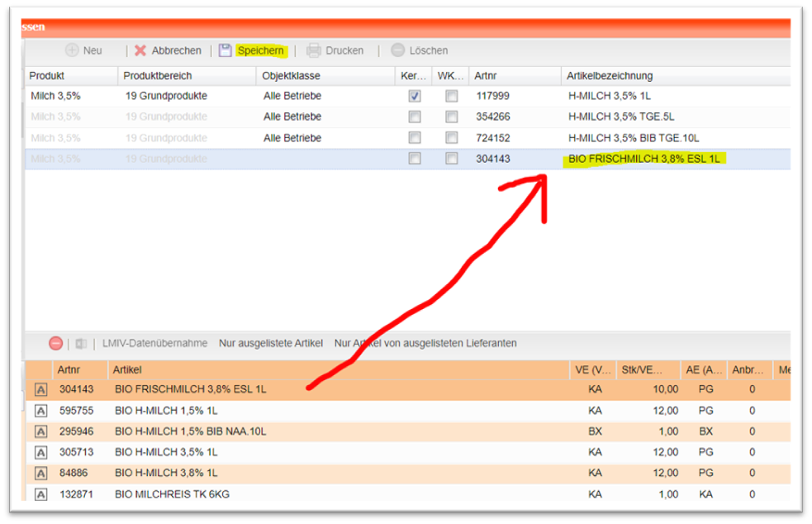Image resolution: width=812 pixels, height=524 pixels.
Task: Click the red remove icon above article list
Action: coord(55,343)
